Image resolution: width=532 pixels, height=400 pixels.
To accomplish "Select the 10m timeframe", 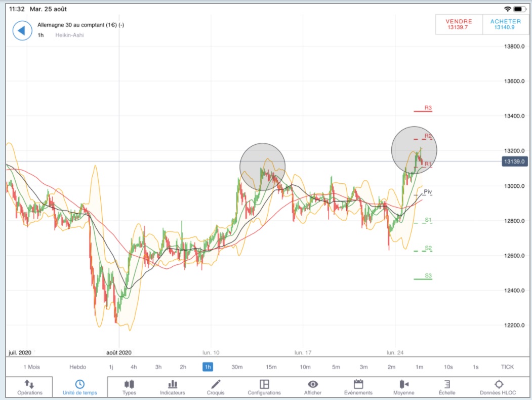I will 305,367.
